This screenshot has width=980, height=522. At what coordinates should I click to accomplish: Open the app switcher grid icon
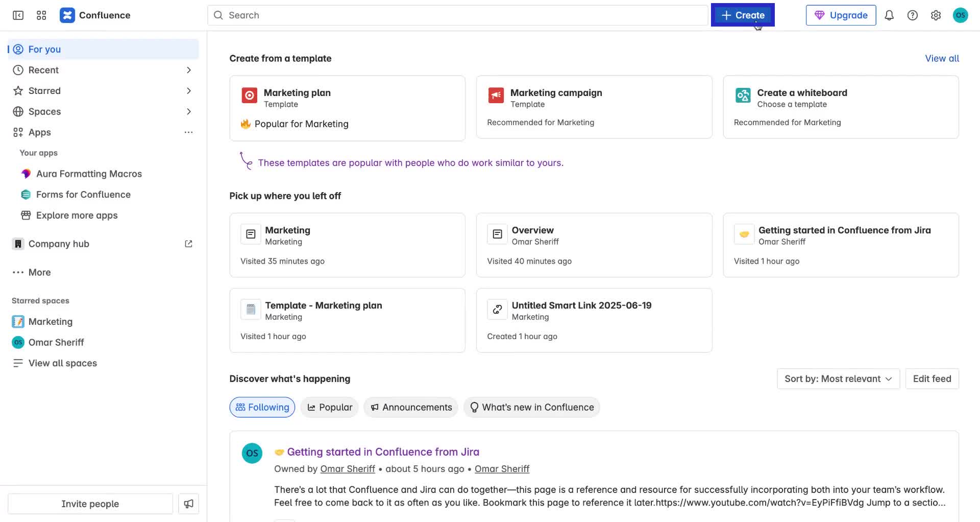pyautogui.click(x=41, y=15)
